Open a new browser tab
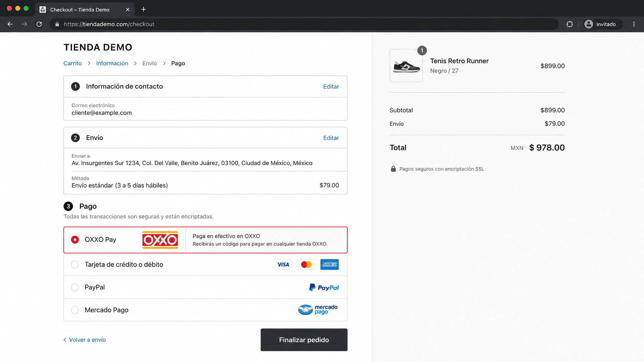644x362 pixels. click(143, 9)
